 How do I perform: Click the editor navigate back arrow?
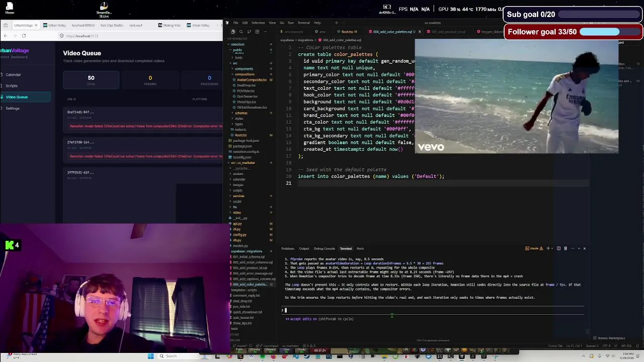coord(337,23)
